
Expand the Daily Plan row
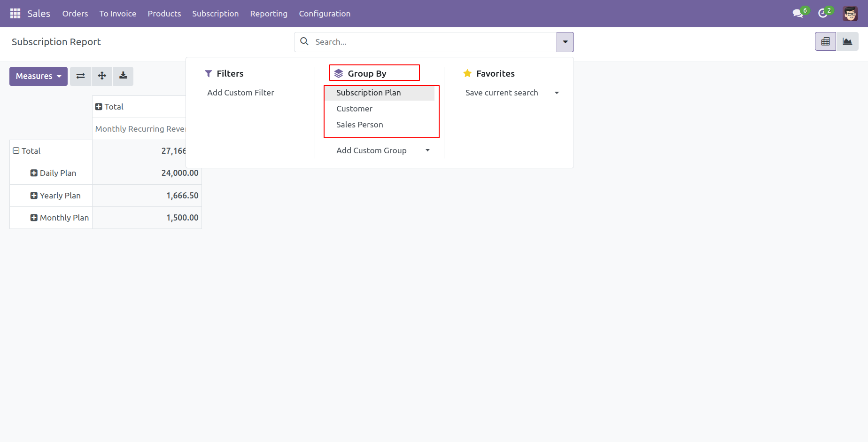(53, 173)
